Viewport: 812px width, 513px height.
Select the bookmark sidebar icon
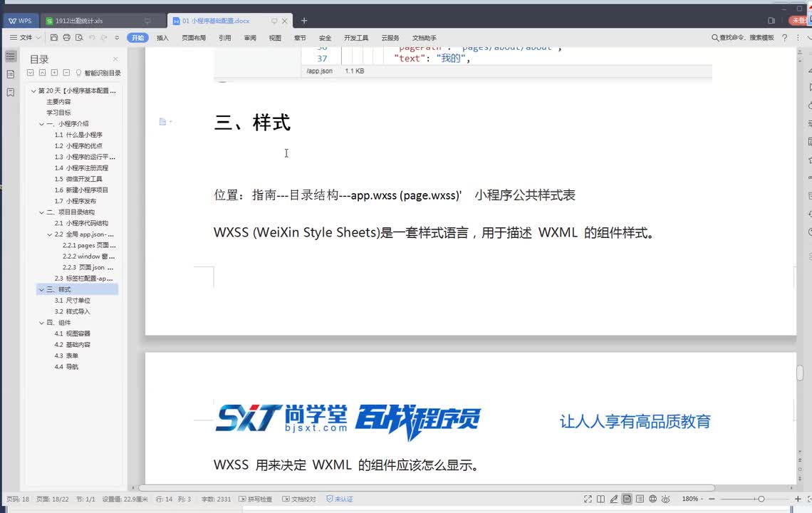11,92
